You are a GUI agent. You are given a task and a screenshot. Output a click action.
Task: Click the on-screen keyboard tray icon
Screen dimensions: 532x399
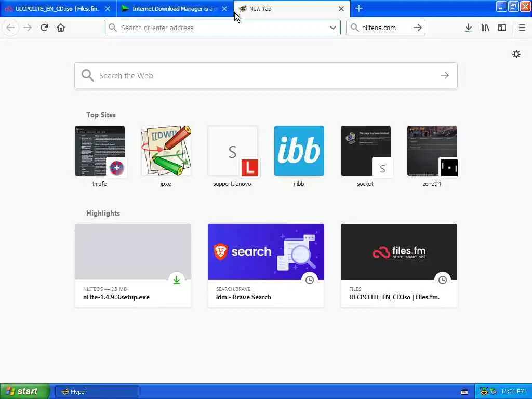pos(464,392)
